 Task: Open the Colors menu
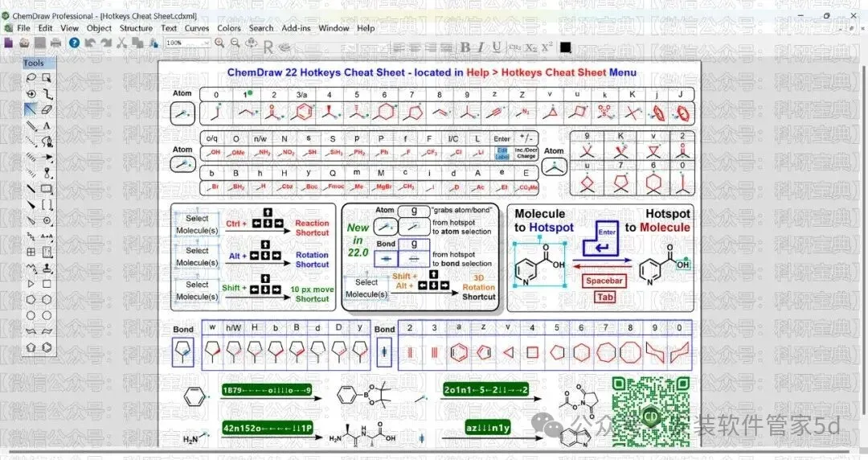(229, 28)
